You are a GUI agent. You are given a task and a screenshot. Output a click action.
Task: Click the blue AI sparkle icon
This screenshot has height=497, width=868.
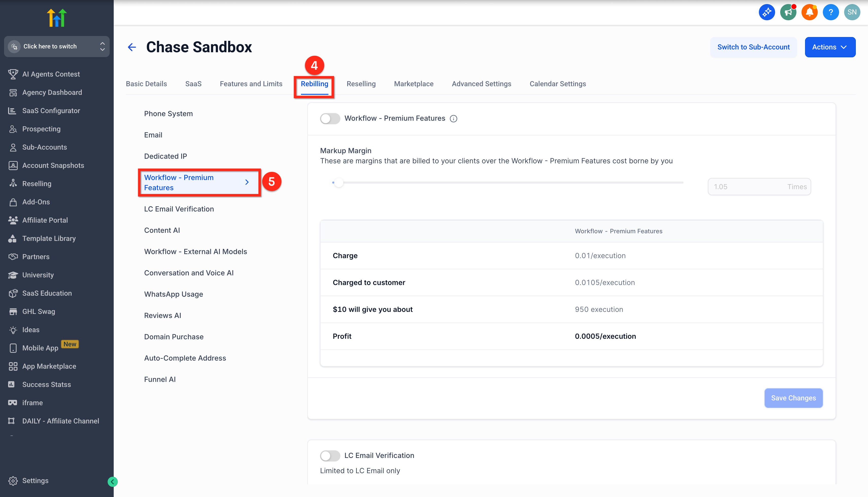(x=767, y=12)
